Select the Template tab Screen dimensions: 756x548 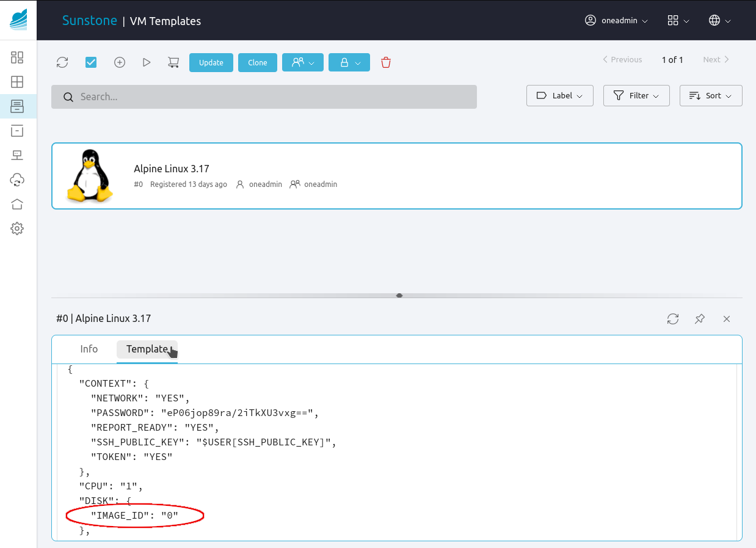pyautogui.click(x=147, y=349)
